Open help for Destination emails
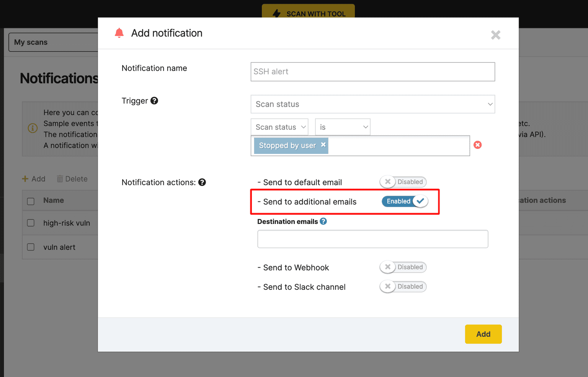588x377 pixels. pos(323,221)
